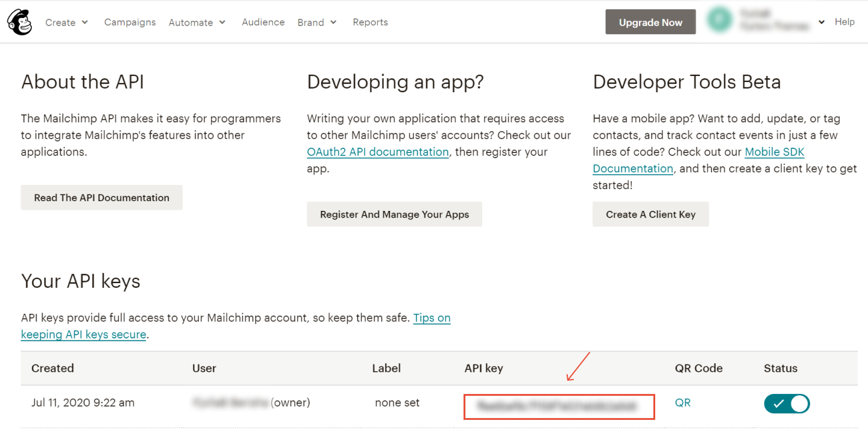This screenshot has height=444, width=868.
Task: Open the OAuth2 API documentation link
Action: (378, 152)
